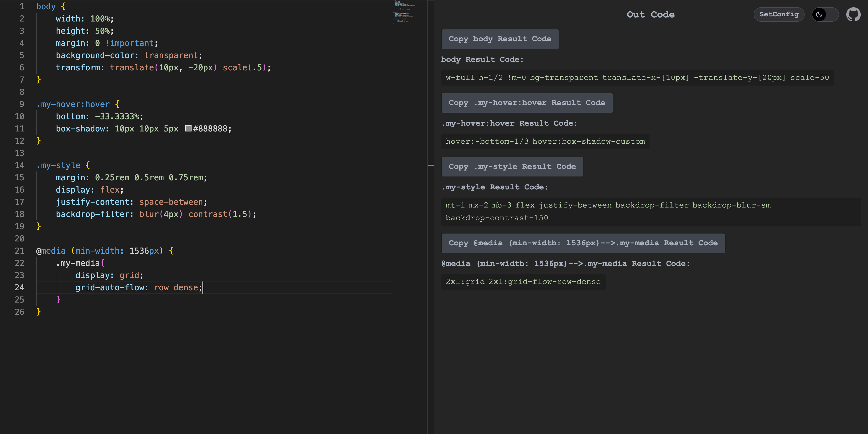Click the 'bottom: -33.3333%;' line
The height and width of the screenshot is (434, 868).
tap(99, 117)
